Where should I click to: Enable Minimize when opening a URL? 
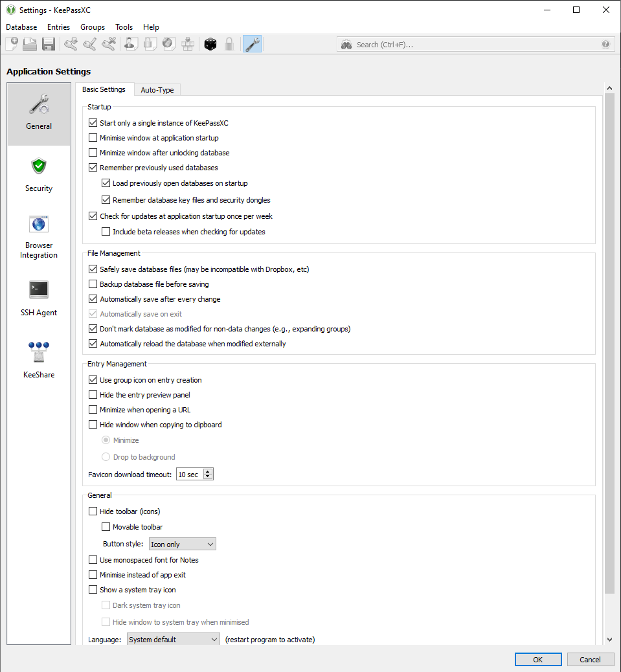93,410
